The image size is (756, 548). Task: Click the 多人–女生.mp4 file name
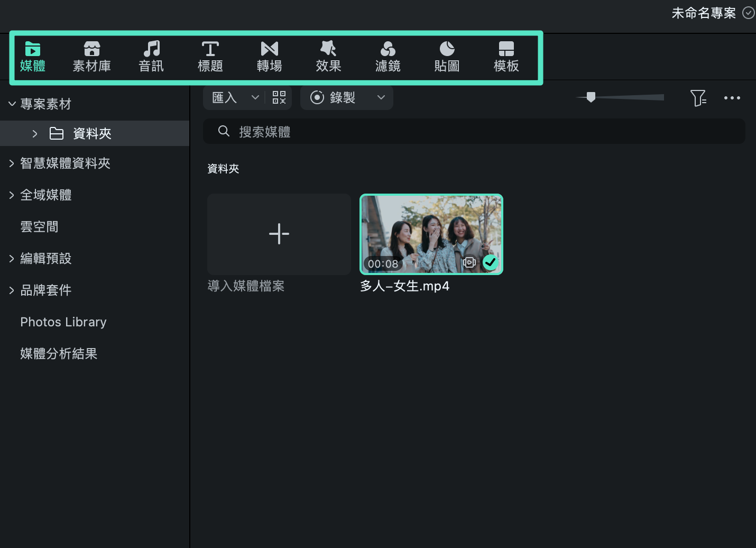(x=405, y=286)
